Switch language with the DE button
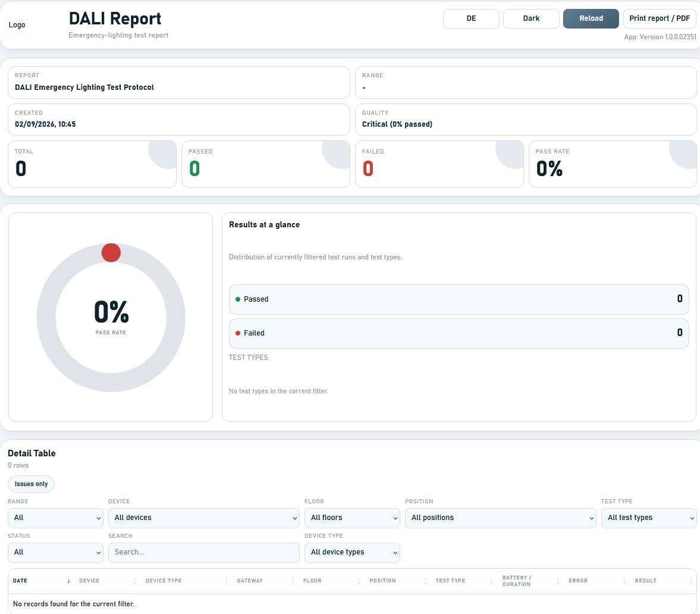Image resolution: width=700 pixels, height=614 pixels. click(471, 19)
